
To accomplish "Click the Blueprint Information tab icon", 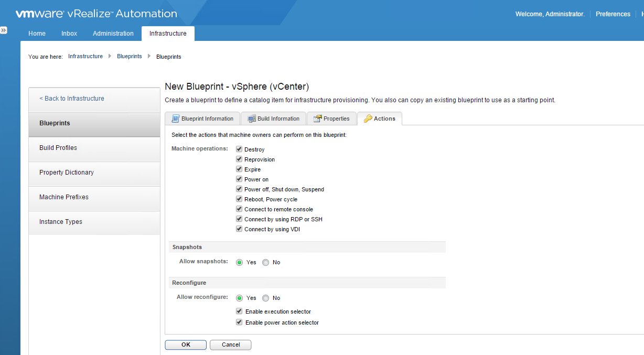I will (176, 119).
